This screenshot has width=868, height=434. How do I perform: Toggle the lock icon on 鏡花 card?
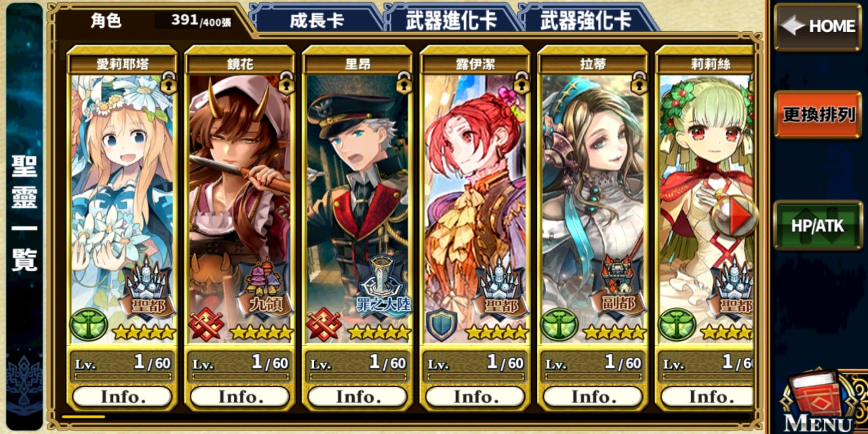(x=286, y=83)
